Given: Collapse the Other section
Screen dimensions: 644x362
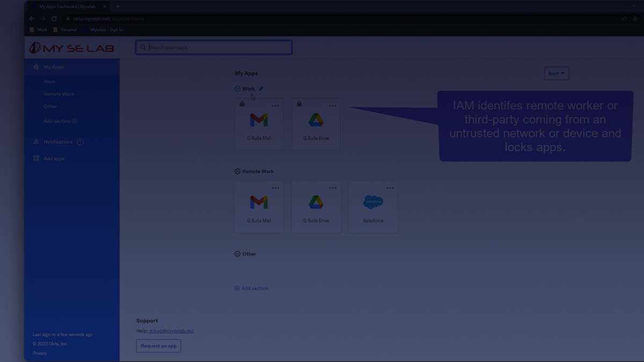Looking at the screenshot, I should [237, 254].
